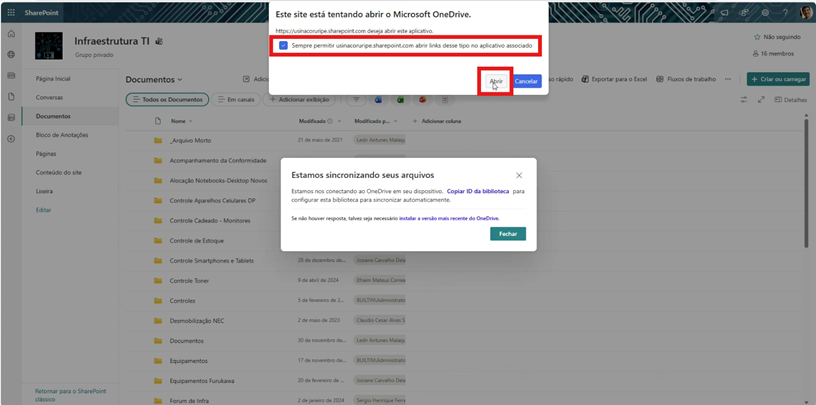Open Bloco de Anotações navigation item

point(62,135)
